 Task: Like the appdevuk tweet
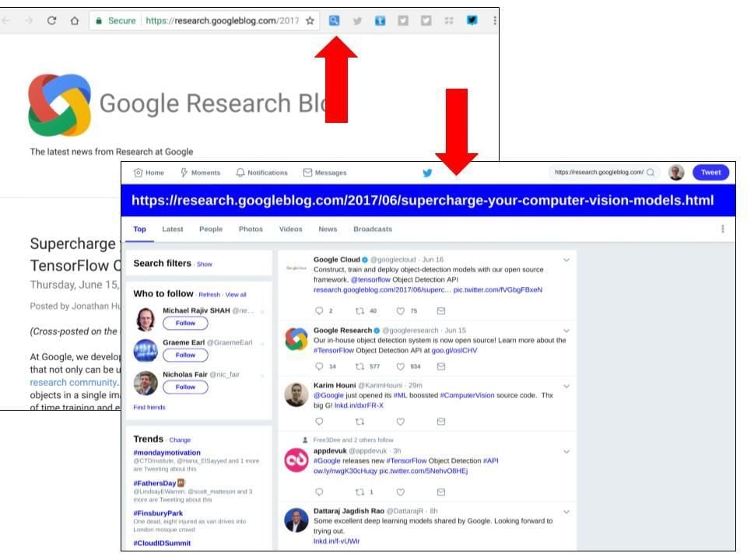point(401,492)
